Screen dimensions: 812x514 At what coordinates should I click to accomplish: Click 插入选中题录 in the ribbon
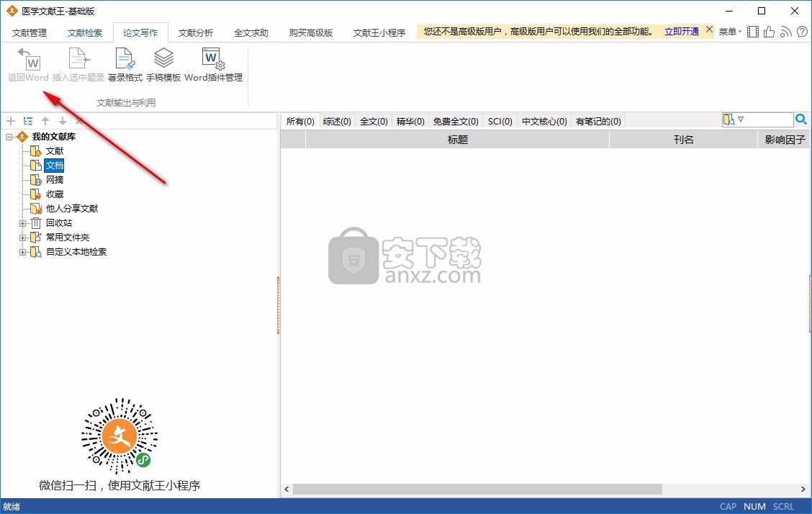coord(78,66)
